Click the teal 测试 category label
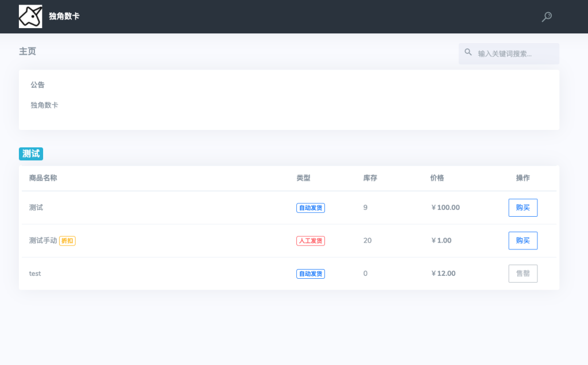This screenshot has width=588, height=365. tap(30, 153)
